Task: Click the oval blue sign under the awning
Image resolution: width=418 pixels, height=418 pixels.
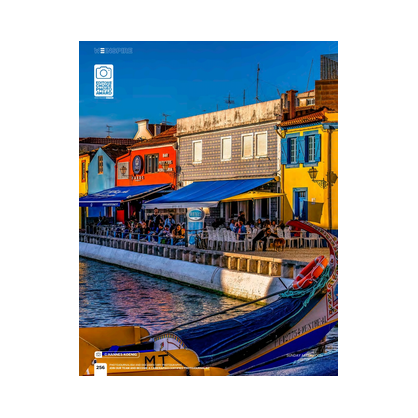Action: pos(195,215)
